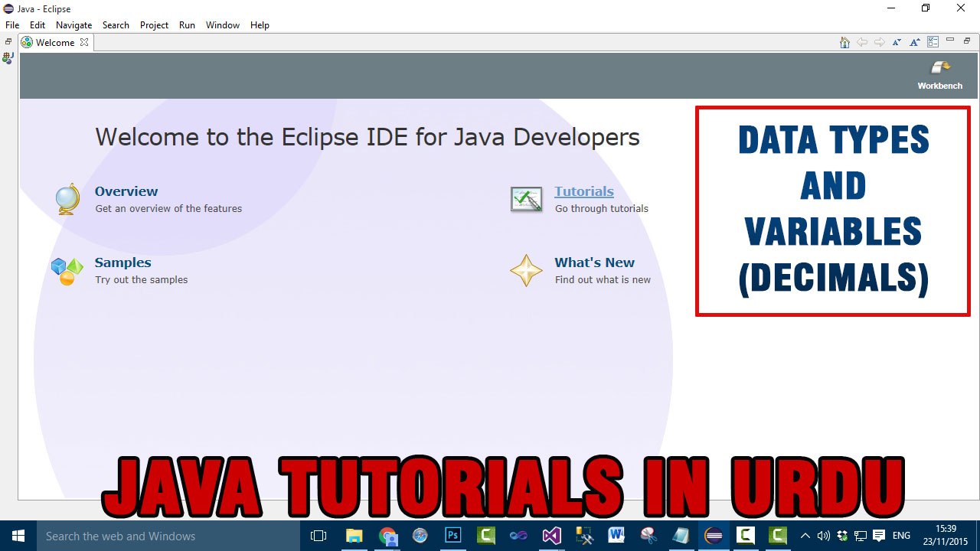Click the Navigate Forward arrow icon
Screen dimensions: 980x551
coord(880,42)
